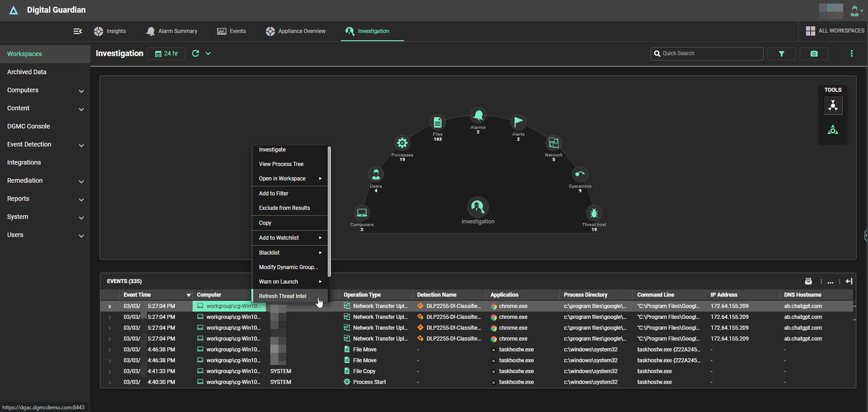This screenshot has height=412, width=868.
Task: Select the Threat Intel bug node
Action: (594, 213)
